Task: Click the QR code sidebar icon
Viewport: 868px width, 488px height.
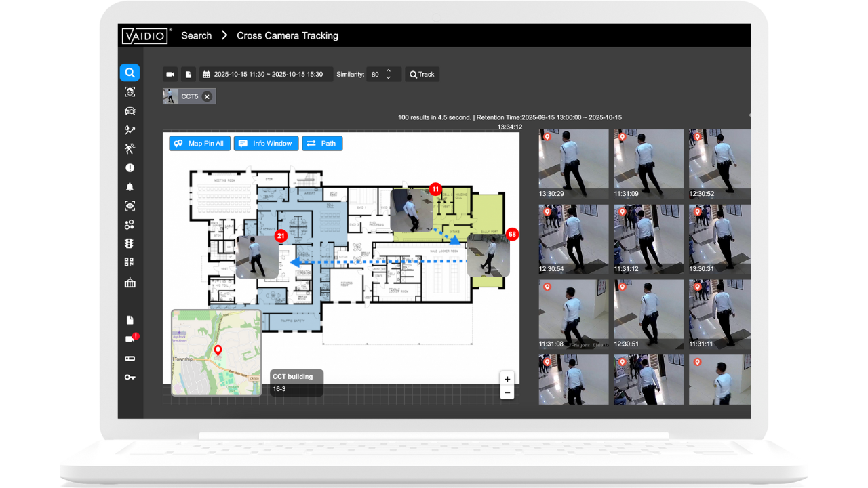Action: coord(130,262)
